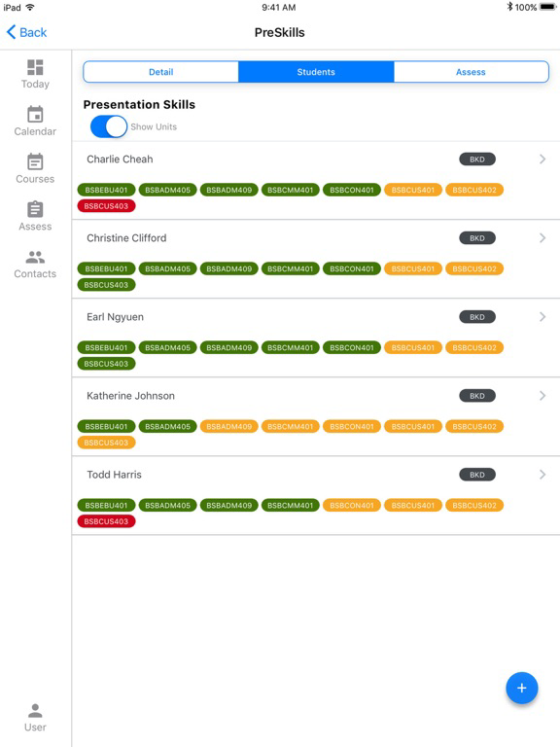560x747 pixels.
Task: Tap Katherine Johnson's BKD status badge
Action: 477,396
